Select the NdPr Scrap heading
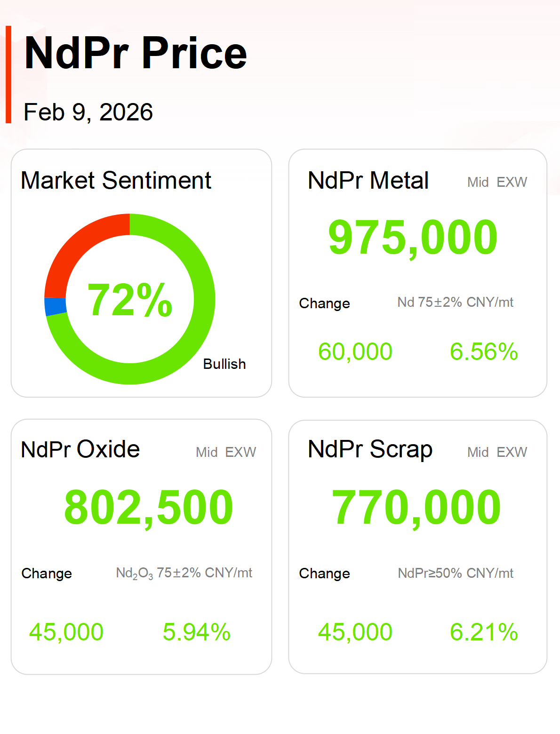560x734 pixels. [370, 449]
